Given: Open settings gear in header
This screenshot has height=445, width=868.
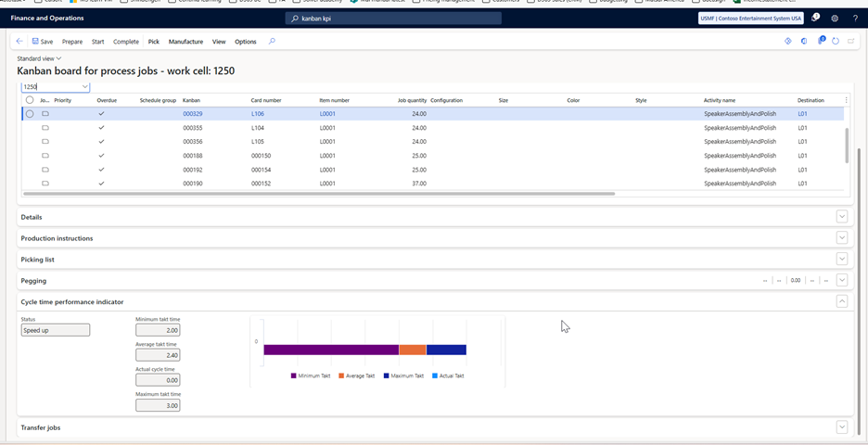Looking at the screenshot, I should coord(835,19).
